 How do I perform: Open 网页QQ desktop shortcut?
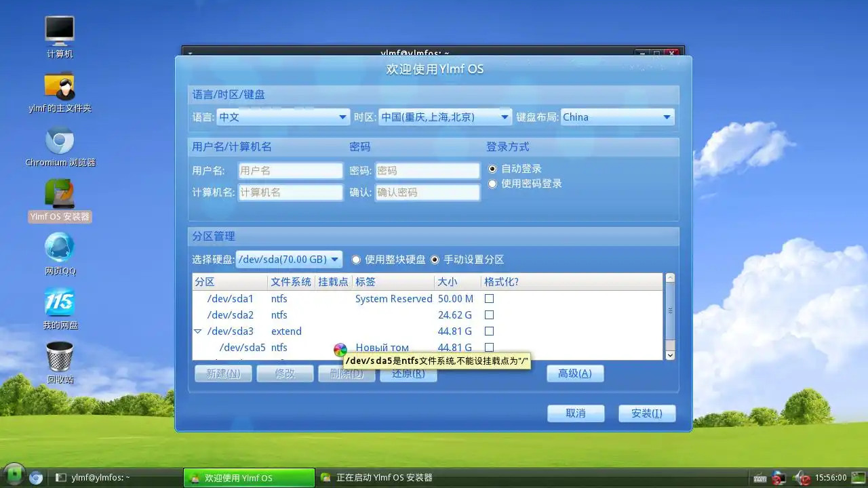click(60, 254)
